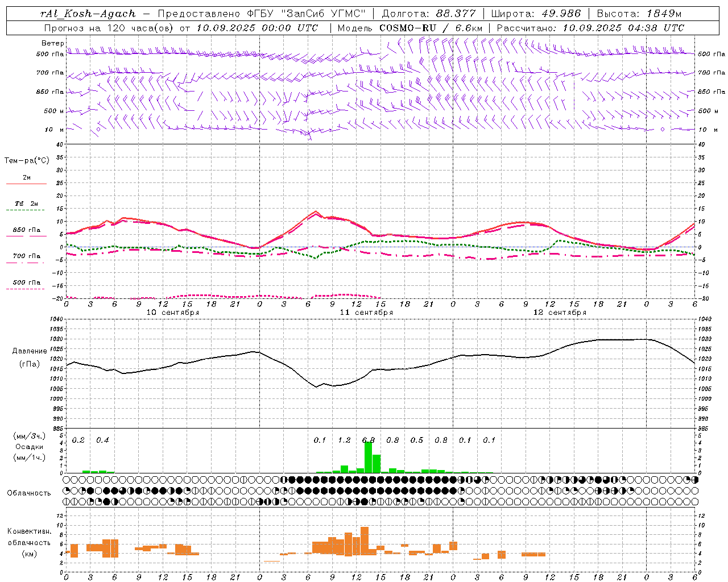Select the Давление pressure panel label
Screen dimensions: 728x582
[30, 351]
